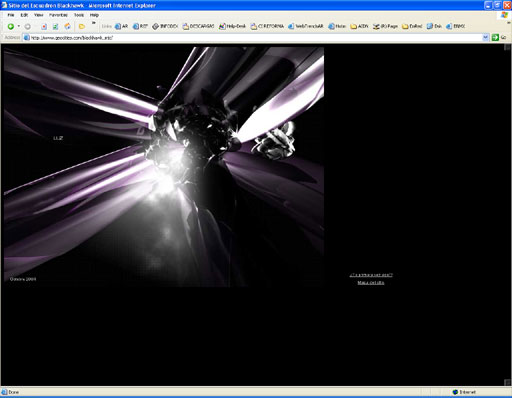Viewport: 512px width, 398px height.
Task: Click the green Go button
Action: pos(499,37)
